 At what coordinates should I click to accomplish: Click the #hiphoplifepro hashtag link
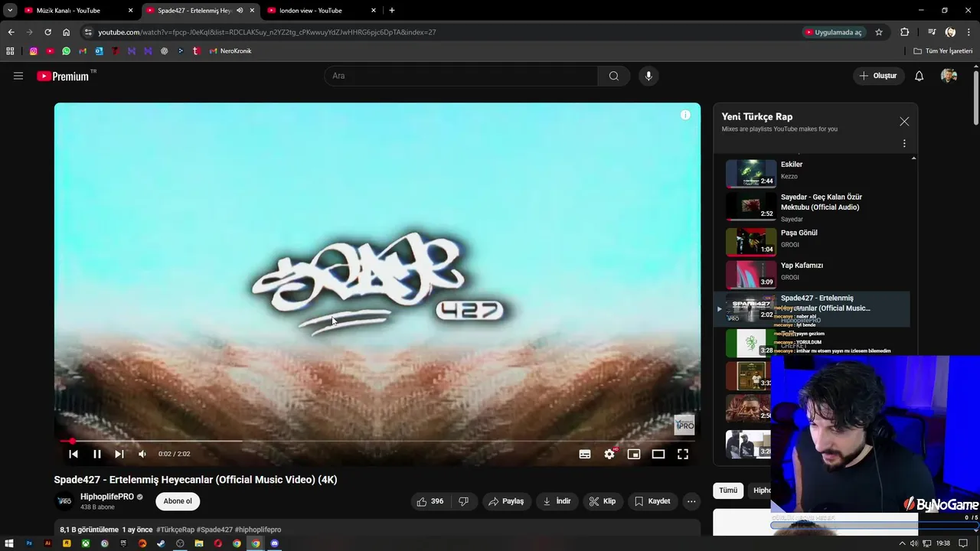(x=258, y=530)
